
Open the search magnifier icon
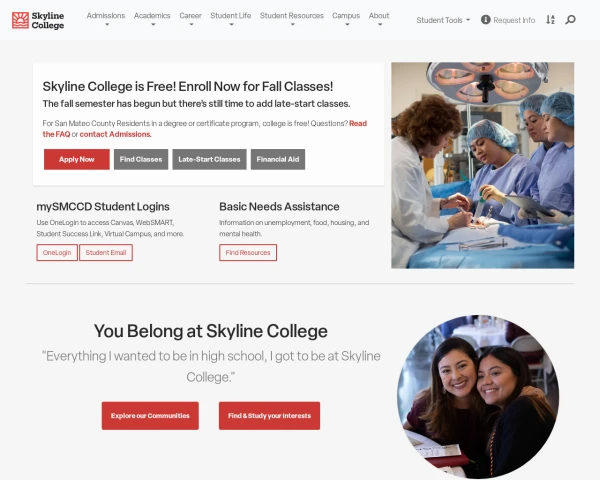pos(570,20)
